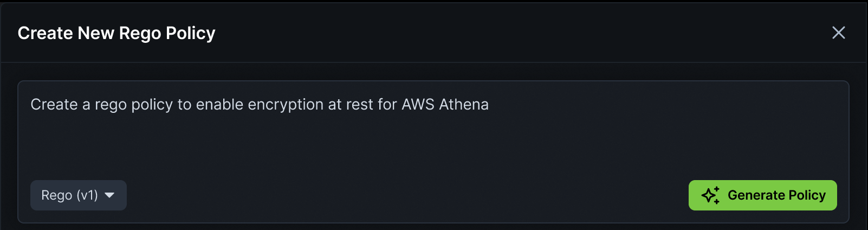Click the word 'Create' starting the prompt

click(x=54, y=104)
